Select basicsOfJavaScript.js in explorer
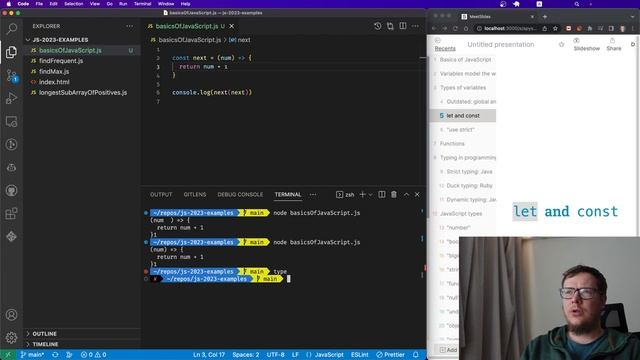The image size is (640, 360). 70,50
